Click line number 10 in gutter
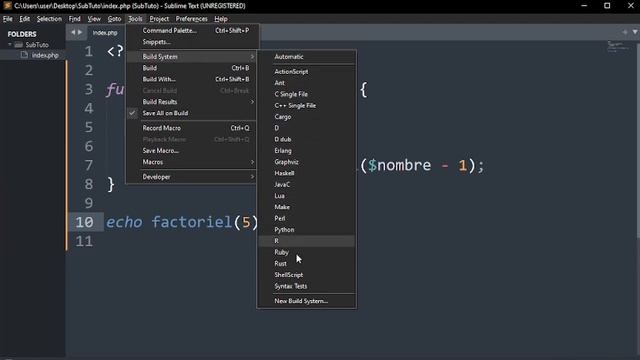The image size is (640, 360). (84, 222)
